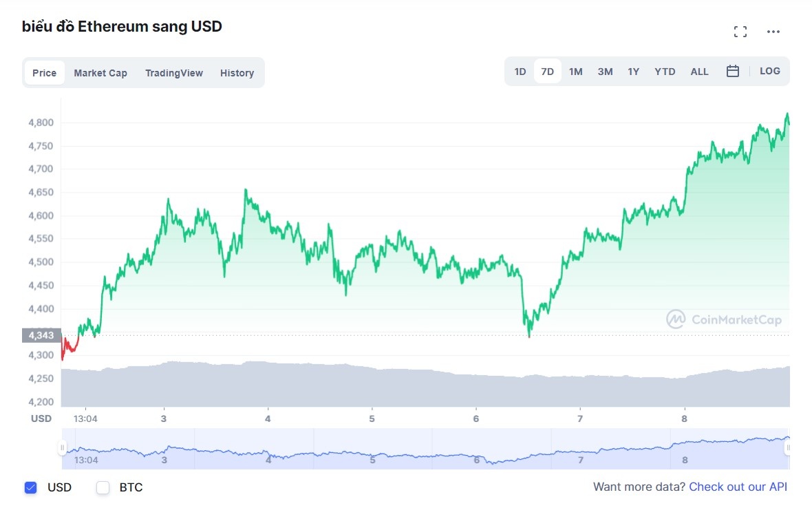Switch to the Market Cap tab
The height and width of the screenshot is (508, 812).
click(x=100, y=72)
